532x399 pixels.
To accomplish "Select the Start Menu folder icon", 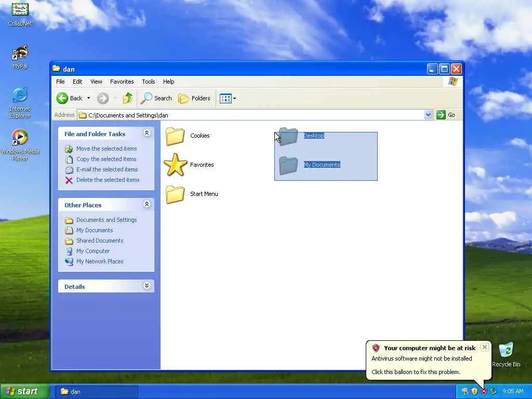I will click(175, 194).
